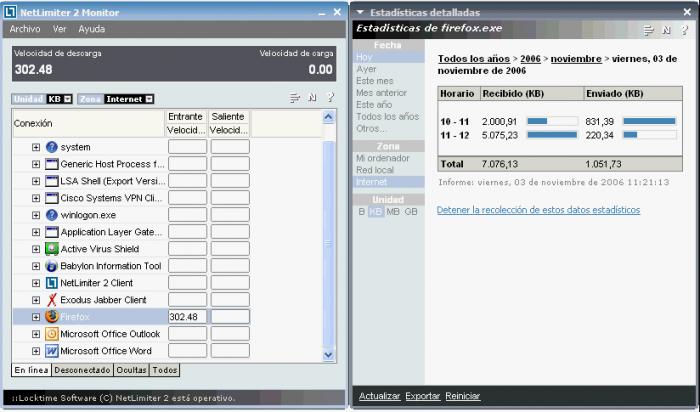
Task: Click the winlogon.exe question mark icon
Action: click(x=52, y=215)
